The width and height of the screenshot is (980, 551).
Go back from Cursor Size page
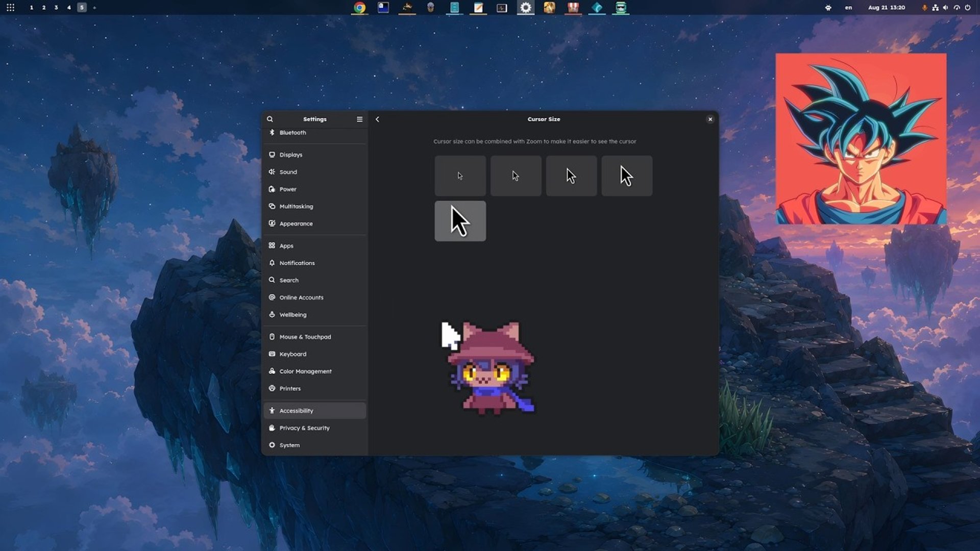point(378,119)
